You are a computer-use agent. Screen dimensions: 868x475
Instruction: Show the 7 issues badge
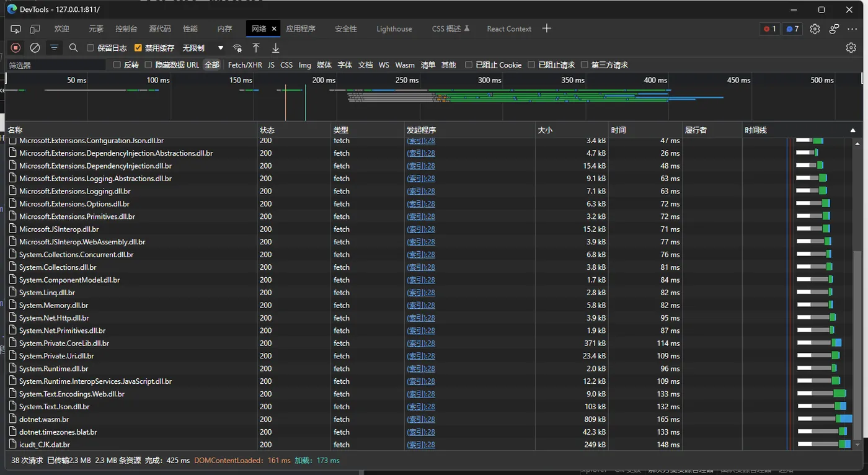[x=792, y=29]
